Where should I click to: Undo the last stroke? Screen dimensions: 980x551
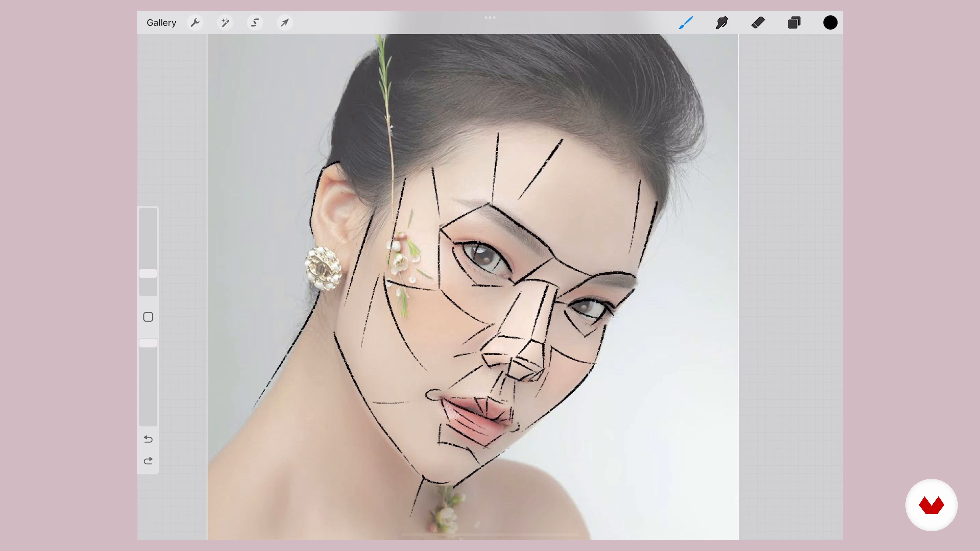click(x=148, y=439)
